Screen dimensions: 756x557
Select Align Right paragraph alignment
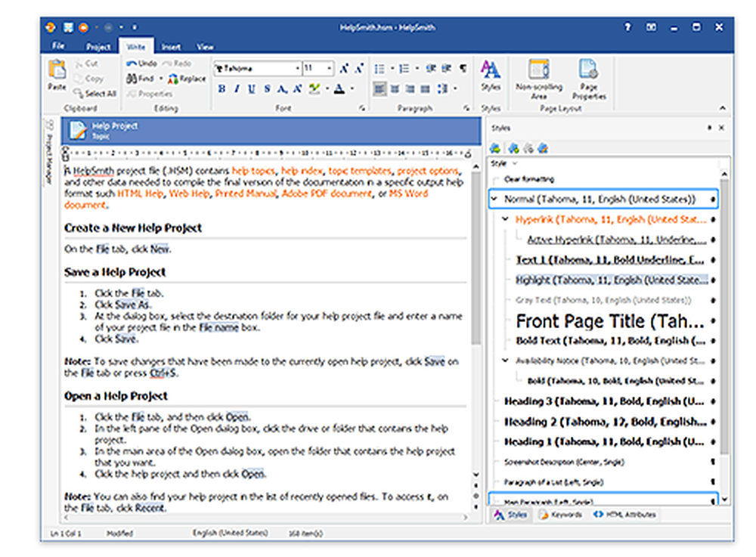[x=410, y=88]
